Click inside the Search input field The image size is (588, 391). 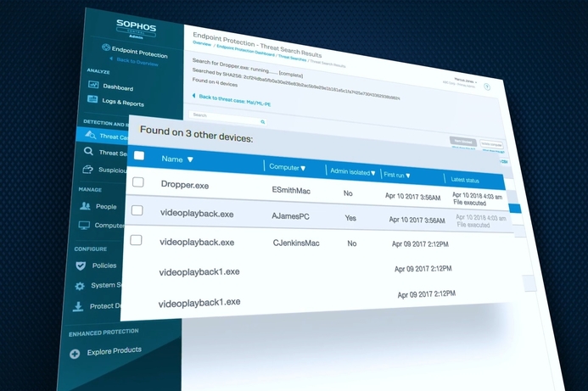227,118
